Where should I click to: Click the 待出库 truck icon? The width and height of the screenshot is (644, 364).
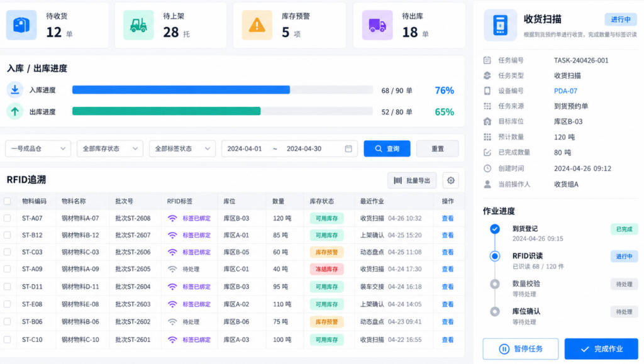(377, 25)
